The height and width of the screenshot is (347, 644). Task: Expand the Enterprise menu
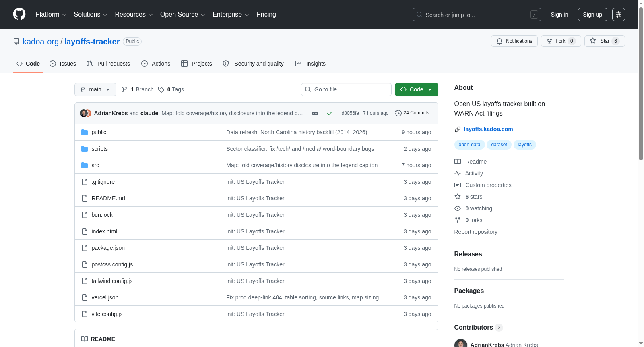tap(231, 15)
